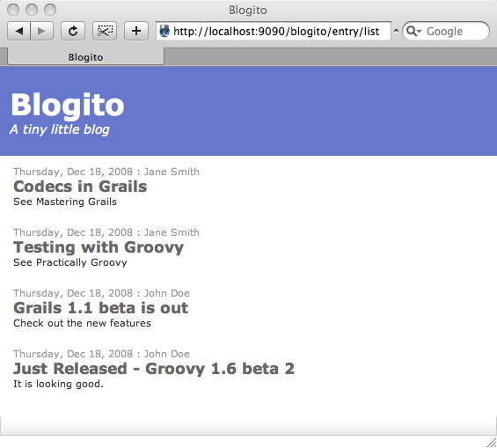The image size is (497, 448).
Task: Select the Blogito browser tab
Action: (x=85, y=56)
